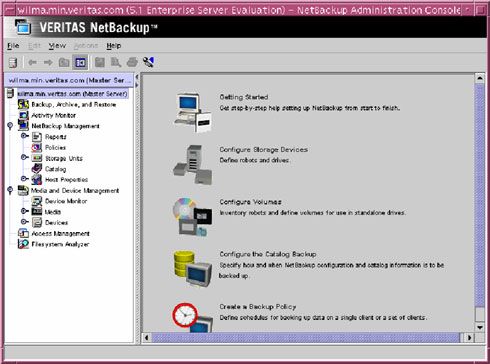This screenshot has height=364, width=490.
Task: Expand the Storage Units node
Action: [x=24, y=157]
